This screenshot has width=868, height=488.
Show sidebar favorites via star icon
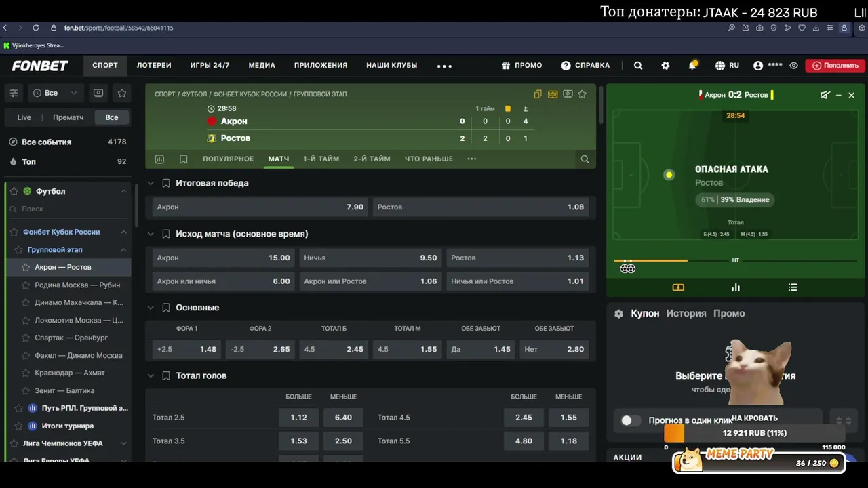click(122, 93)
